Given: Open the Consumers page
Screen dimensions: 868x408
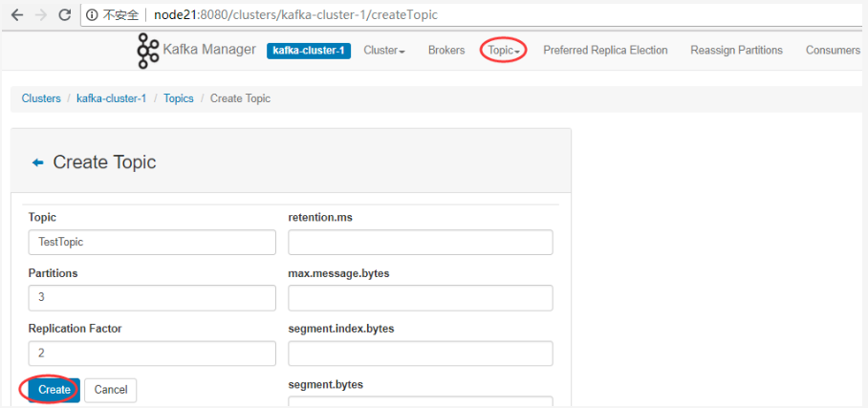Looking at the screenshot, I should [x=833, y=51].
